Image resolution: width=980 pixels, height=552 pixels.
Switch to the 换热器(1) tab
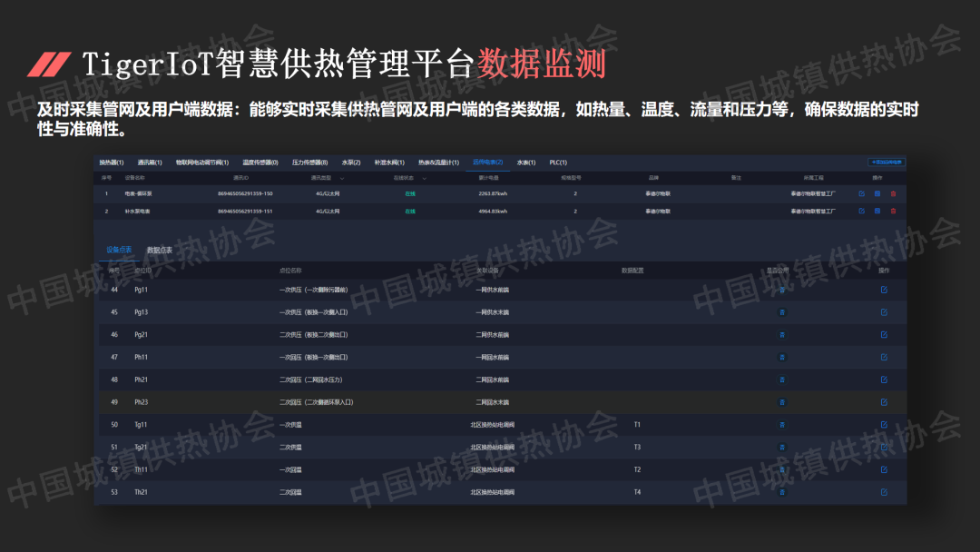pos(113,163)
